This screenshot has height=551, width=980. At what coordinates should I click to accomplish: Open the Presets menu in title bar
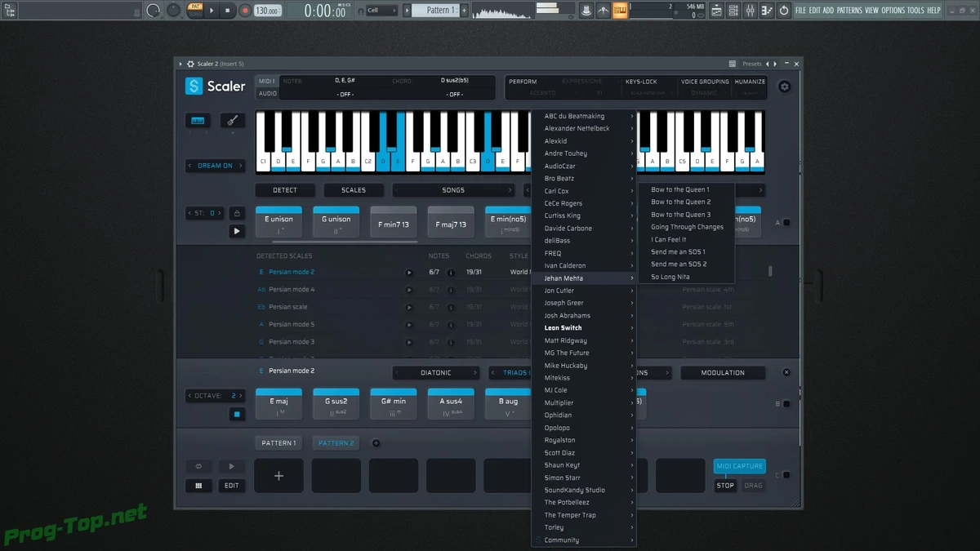[752, 64]
